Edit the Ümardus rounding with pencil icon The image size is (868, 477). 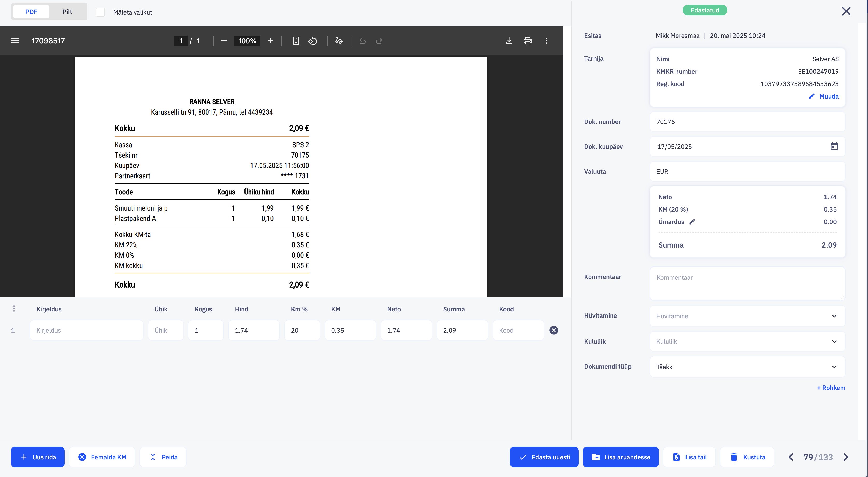point(692,222)
